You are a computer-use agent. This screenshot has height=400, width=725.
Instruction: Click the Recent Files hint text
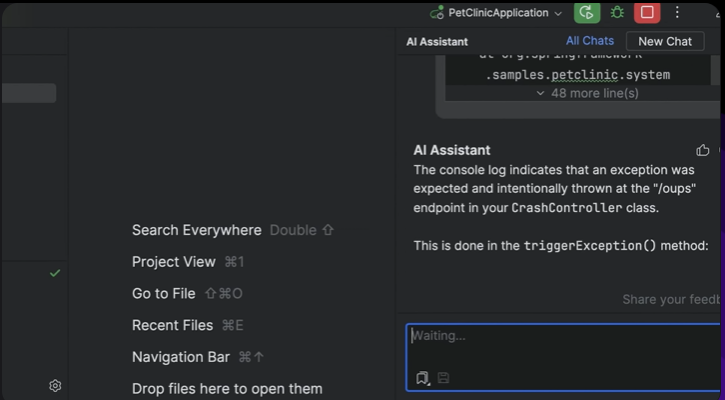click(x=172, y=325)
